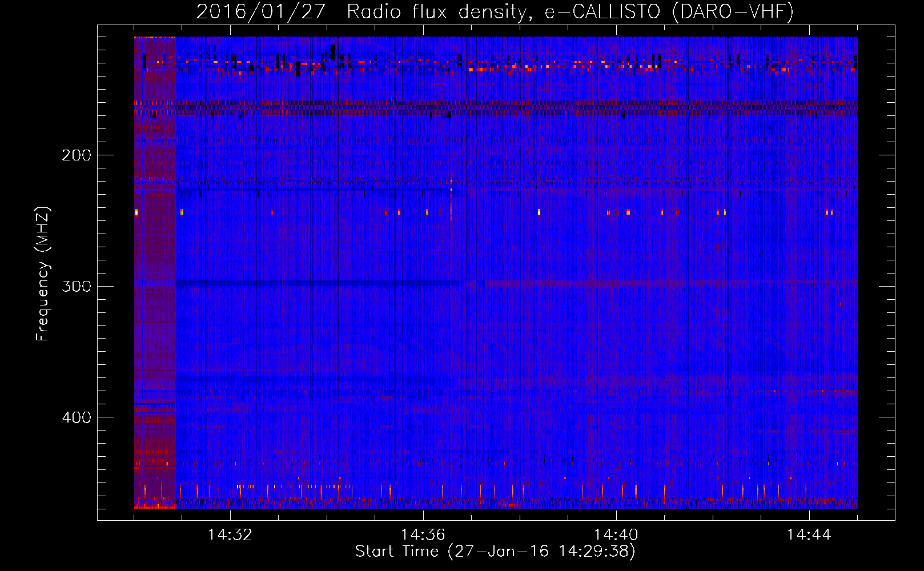The image size is (924, 571).
Task: Click the 14:32 time tick label
Action: click(x=230, y=535)
